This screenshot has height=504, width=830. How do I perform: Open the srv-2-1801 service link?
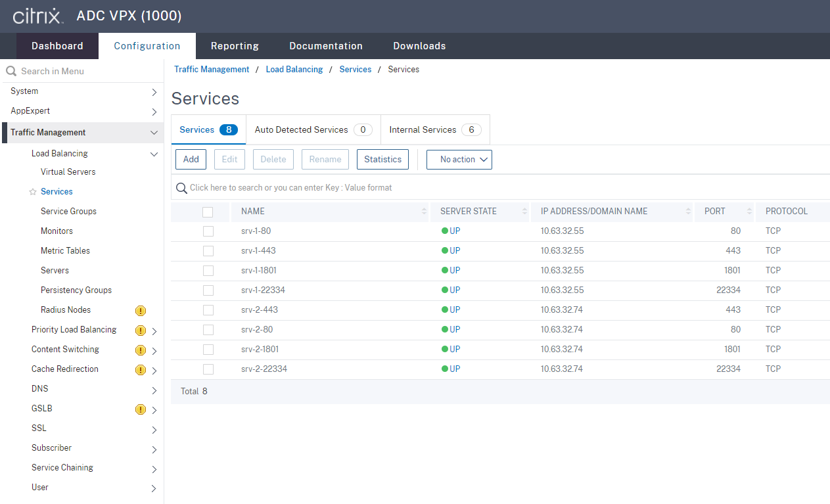coord(260,349)
